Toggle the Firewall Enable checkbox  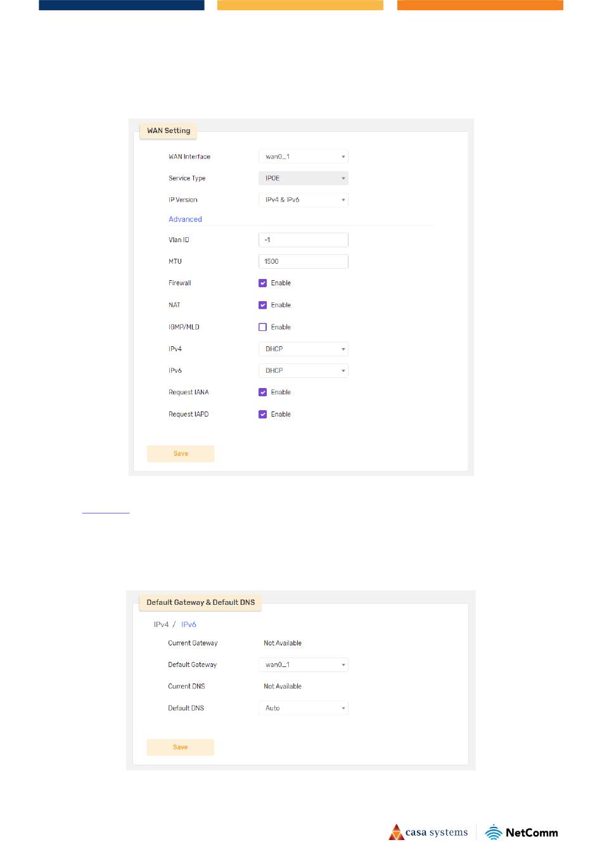tap(262, 283)
